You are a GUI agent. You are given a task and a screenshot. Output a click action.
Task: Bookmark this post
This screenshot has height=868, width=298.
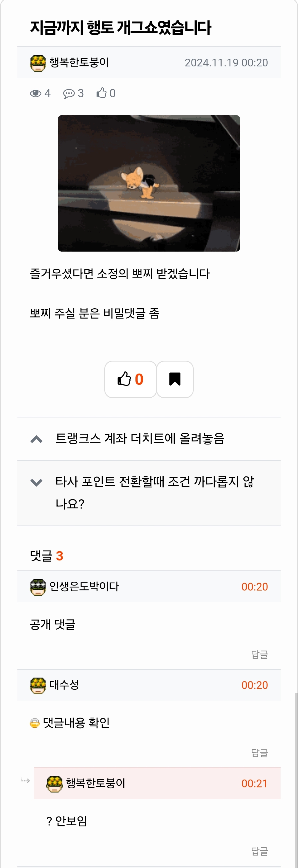pyautogui.click(x=175, y=379)
